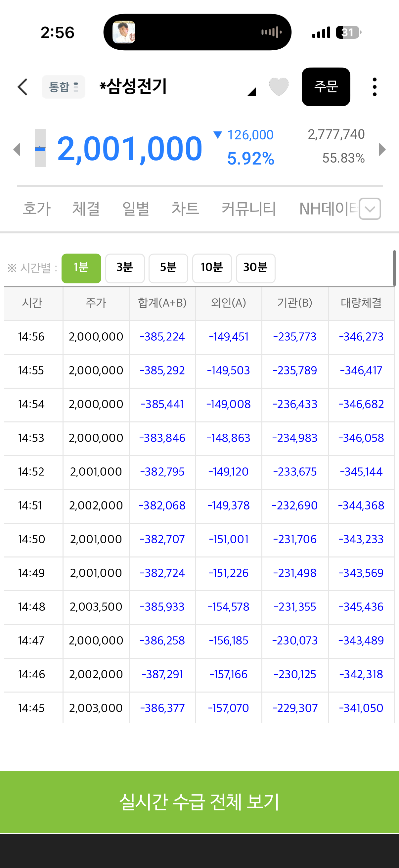Tap the -385,224 total value

coord(162,337)
